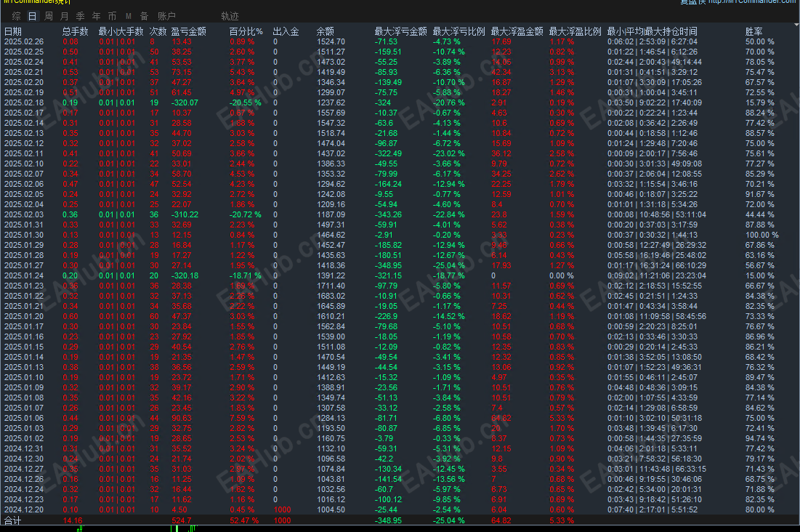The height and width of the screenshot is (532, 800).
Task: Click balance value 1524.70
Action: coord(331,42)
